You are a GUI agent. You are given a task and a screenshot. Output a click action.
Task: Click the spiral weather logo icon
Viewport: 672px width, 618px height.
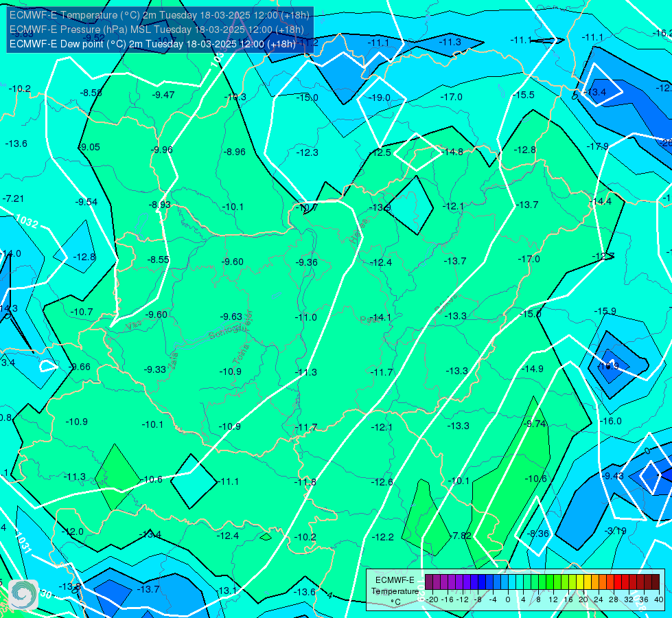pyautogui.click(x=23, y=595)
